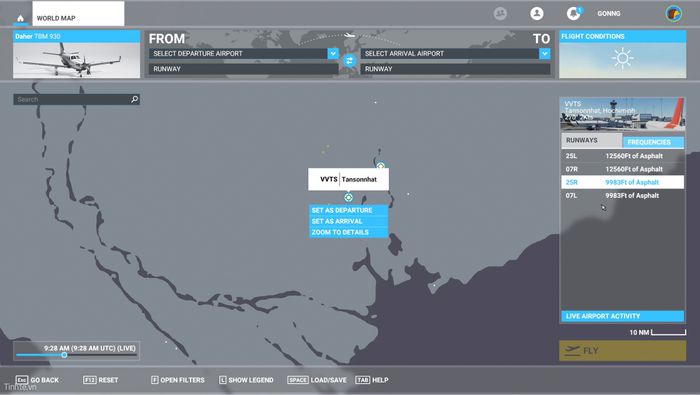The width and height of the screenshot is (700, 395).
Task: Choose SET AS ARRIVAL
Action: point(348,221)
